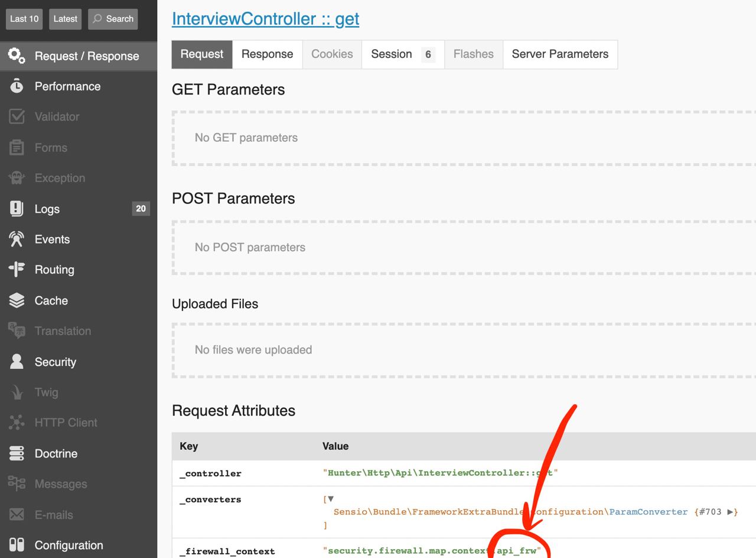Click the Events antenna icon
Viewport: 756px width, 558px height.
17,239
